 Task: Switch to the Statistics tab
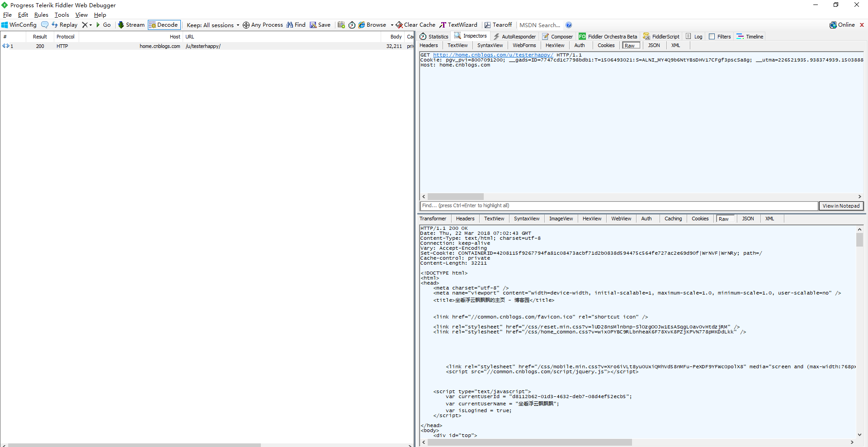(434, 37)
